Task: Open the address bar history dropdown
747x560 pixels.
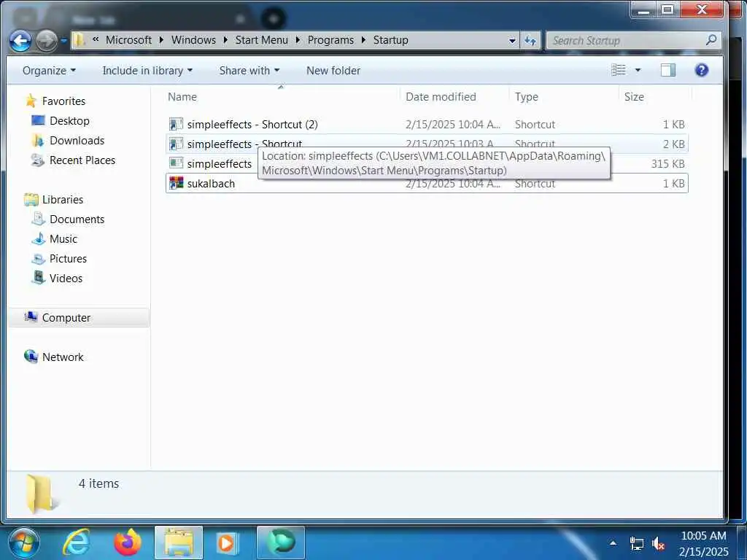Action: 512,41
